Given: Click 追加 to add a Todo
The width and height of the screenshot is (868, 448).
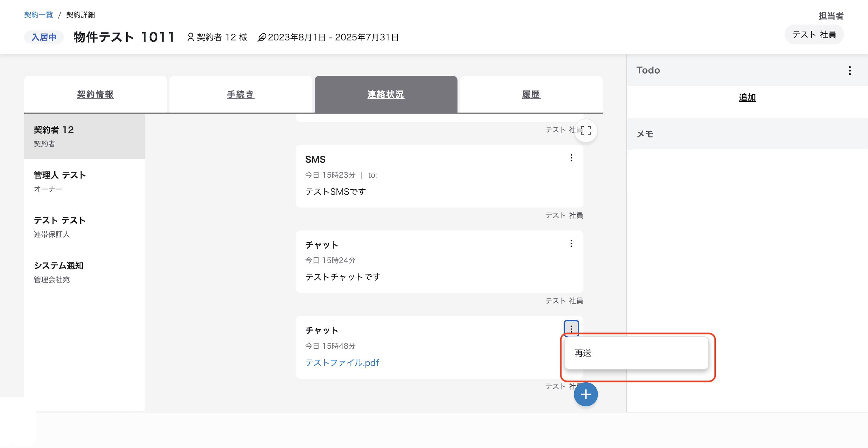Looking at the screenshot, I should 747,97.
